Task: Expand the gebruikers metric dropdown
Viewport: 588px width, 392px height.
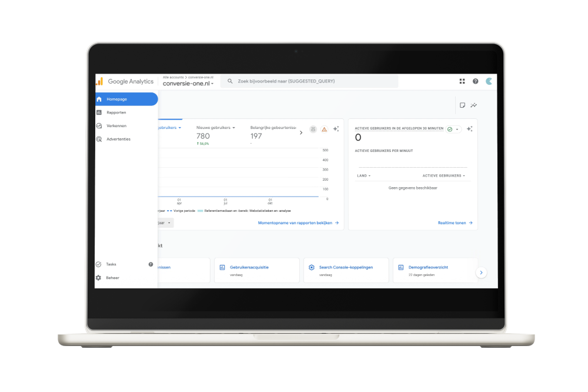Action: [179, 128]
